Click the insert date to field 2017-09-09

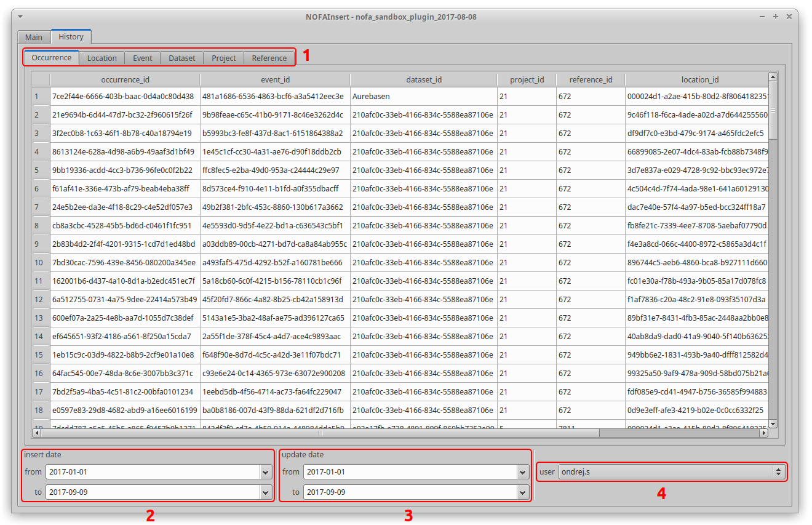153,492
